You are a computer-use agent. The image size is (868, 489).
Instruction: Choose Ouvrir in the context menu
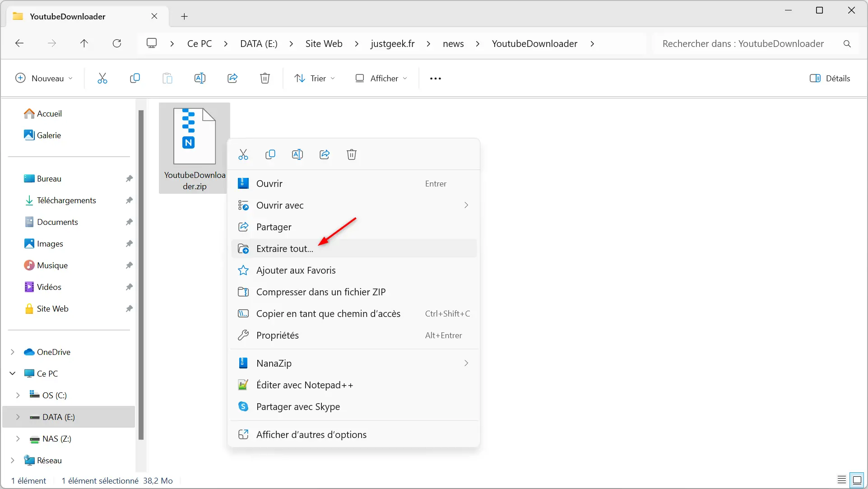(354, 184)
